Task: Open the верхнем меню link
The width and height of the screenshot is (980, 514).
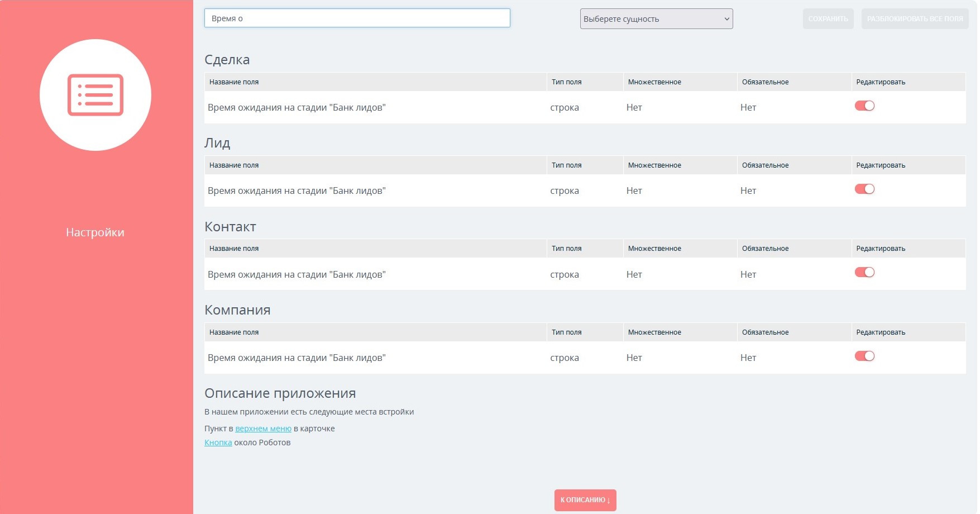Action: [x=263, y=429]
